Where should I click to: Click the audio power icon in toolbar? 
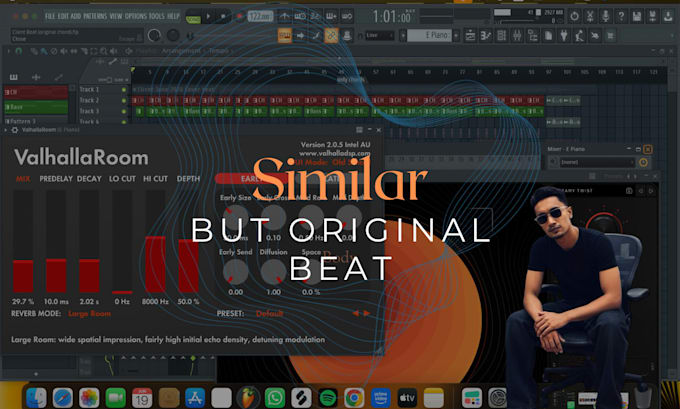[574, 16]
